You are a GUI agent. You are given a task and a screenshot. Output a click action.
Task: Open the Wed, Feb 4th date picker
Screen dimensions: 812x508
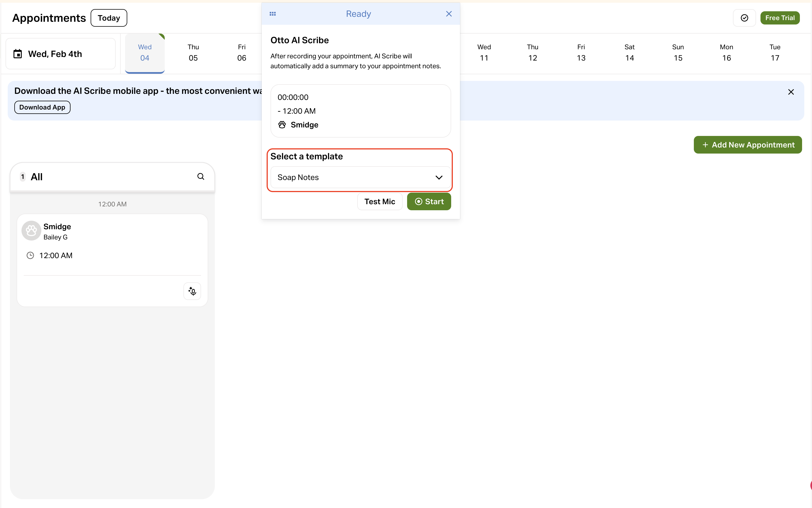click(61, 54)
